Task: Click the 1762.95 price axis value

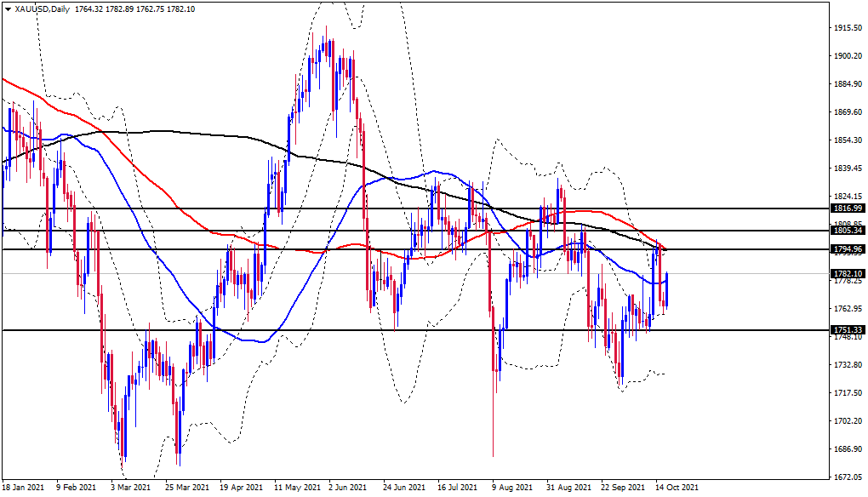Action: click(848, 308)
